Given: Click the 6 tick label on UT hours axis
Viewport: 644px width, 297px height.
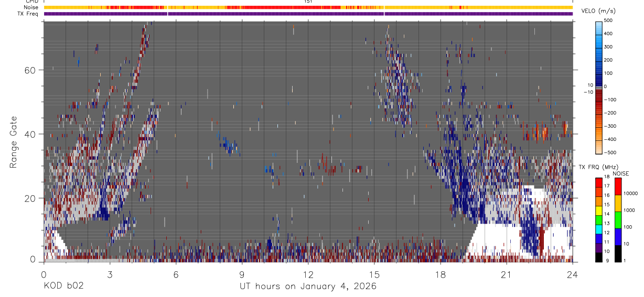Looking at the screenshot, I should point(176,274).
